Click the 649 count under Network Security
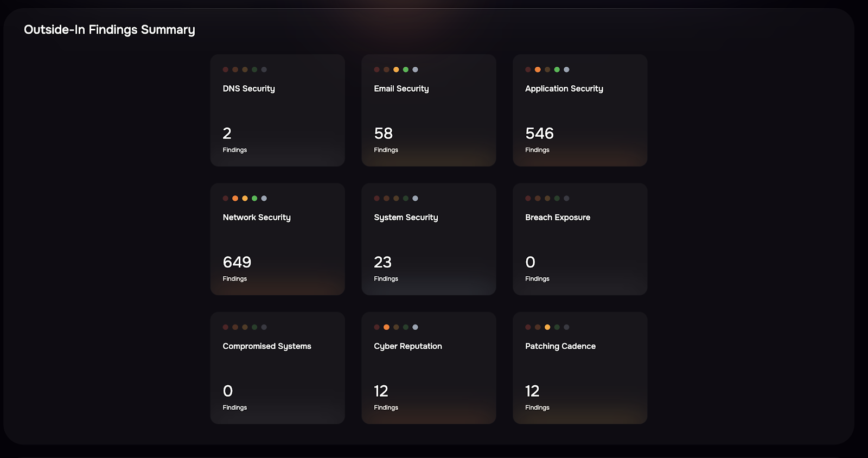Image resolution: width=868 pixels, height=458 pixels. click(237, 262)
